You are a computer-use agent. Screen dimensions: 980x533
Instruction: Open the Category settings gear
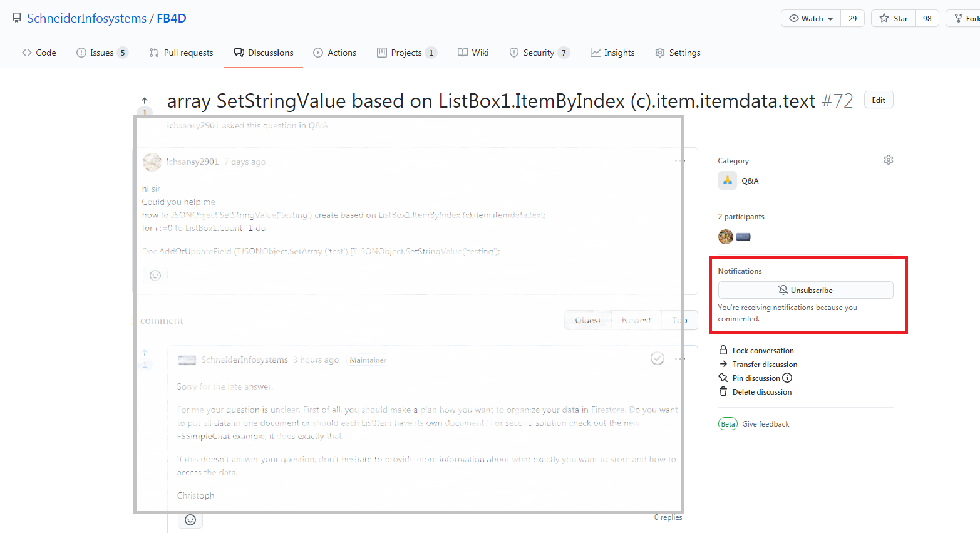(x=889, y=160)
